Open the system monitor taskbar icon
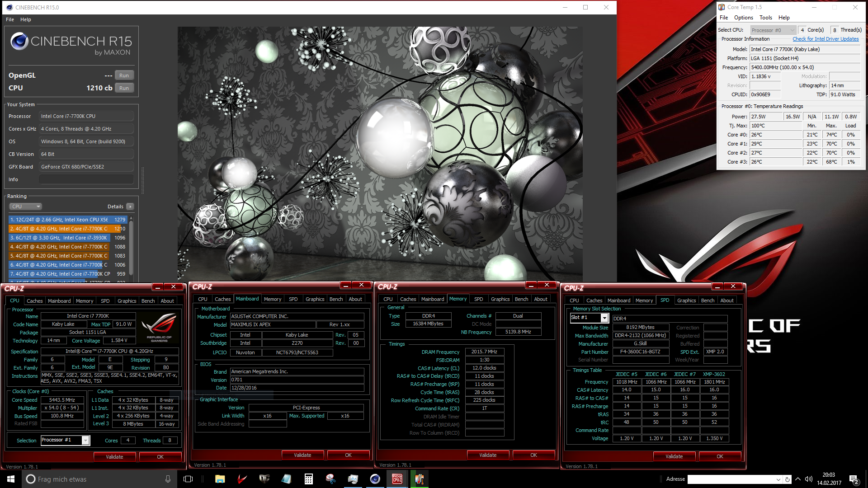The image size is (868, 488). (x=353, y=479)
